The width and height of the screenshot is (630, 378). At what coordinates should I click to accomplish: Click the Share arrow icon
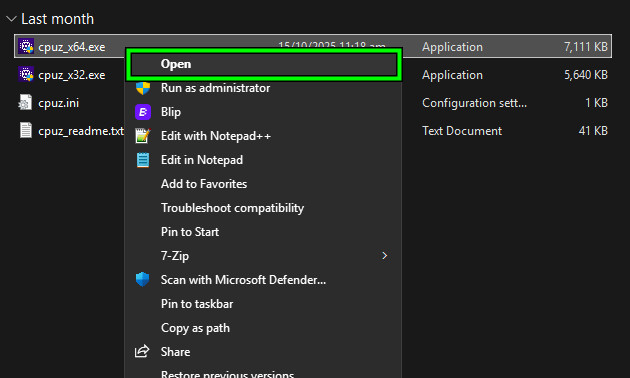(142, 351)
